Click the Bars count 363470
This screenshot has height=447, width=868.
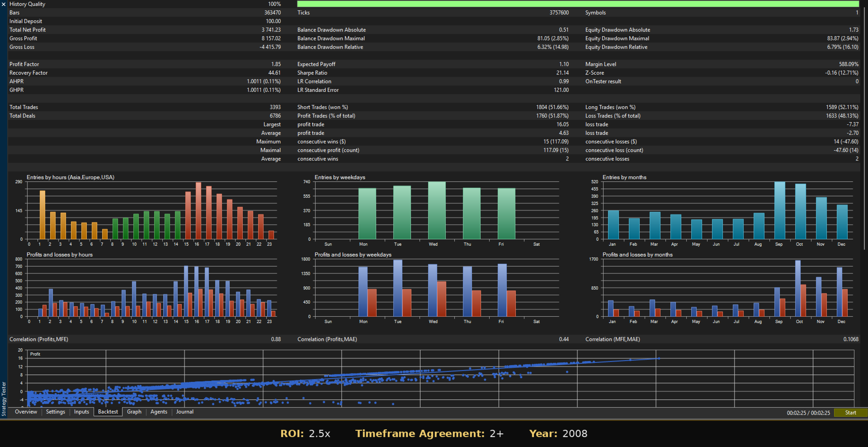coord(273,13)
